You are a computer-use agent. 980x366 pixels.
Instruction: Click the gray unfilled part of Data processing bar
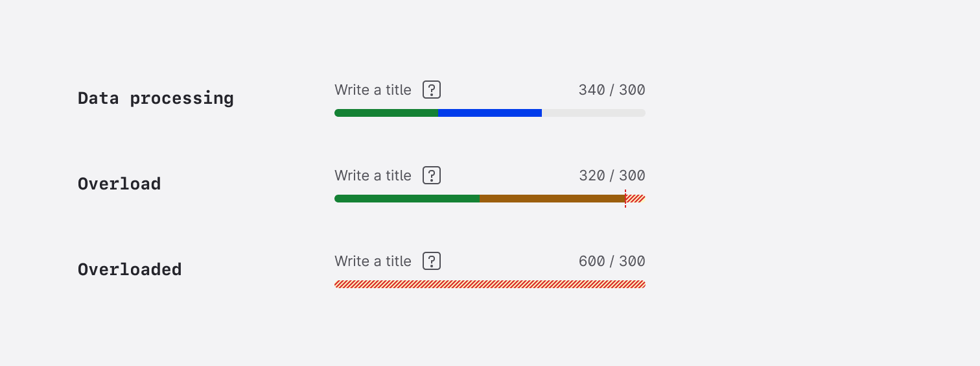coord(593,113)
